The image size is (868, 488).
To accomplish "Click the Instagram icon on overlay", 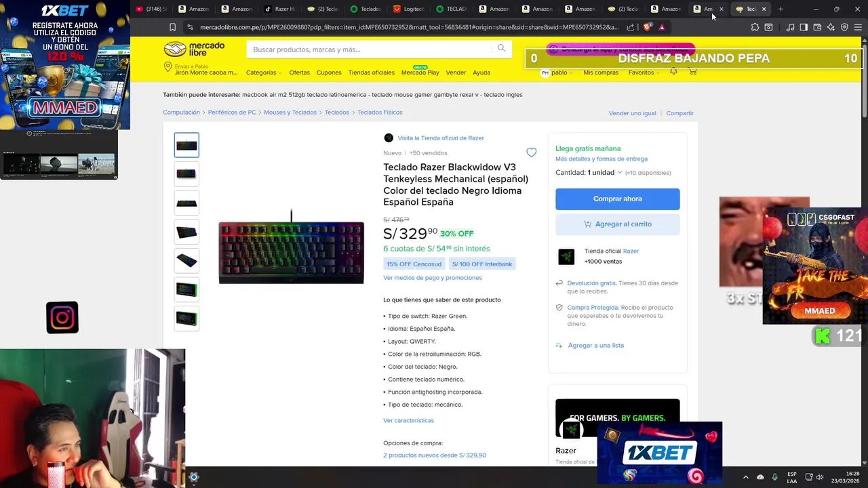I will point(62,317).
